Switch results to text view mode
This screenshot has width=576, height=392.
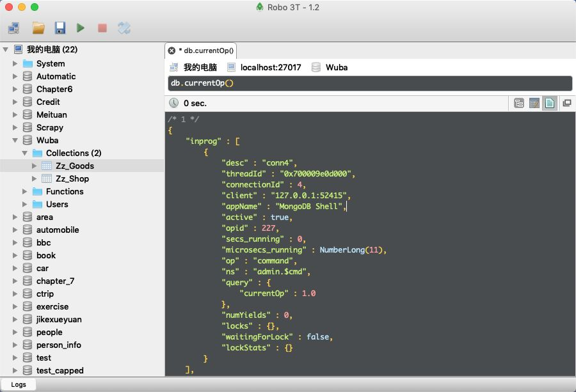550,103
